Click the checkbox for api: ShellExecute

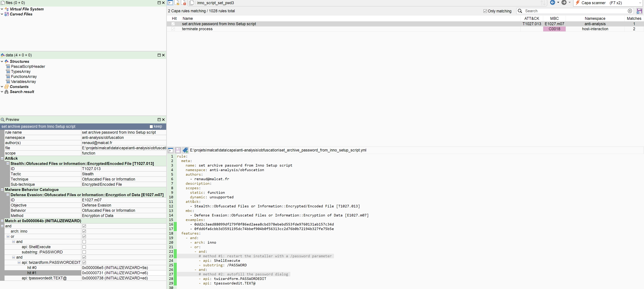[84, 247]
